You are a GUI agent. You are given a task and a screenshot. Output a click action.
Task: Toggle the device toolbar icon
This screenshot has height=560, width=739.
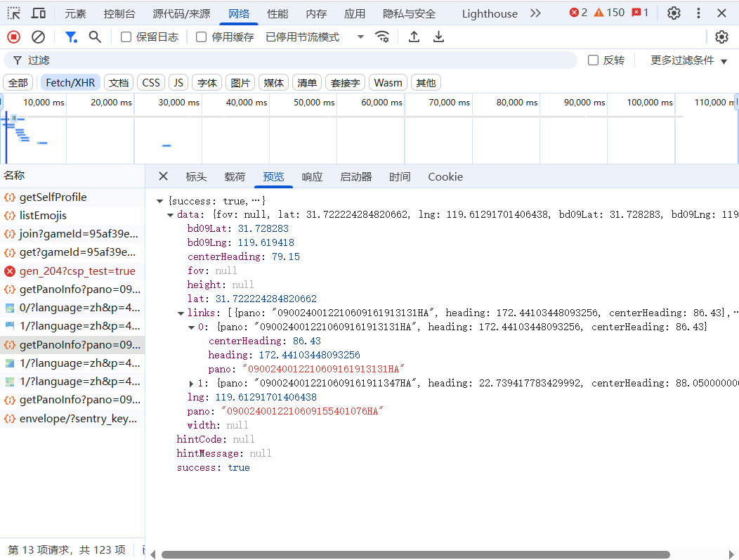pyautogui.click(x=39, y=13)
